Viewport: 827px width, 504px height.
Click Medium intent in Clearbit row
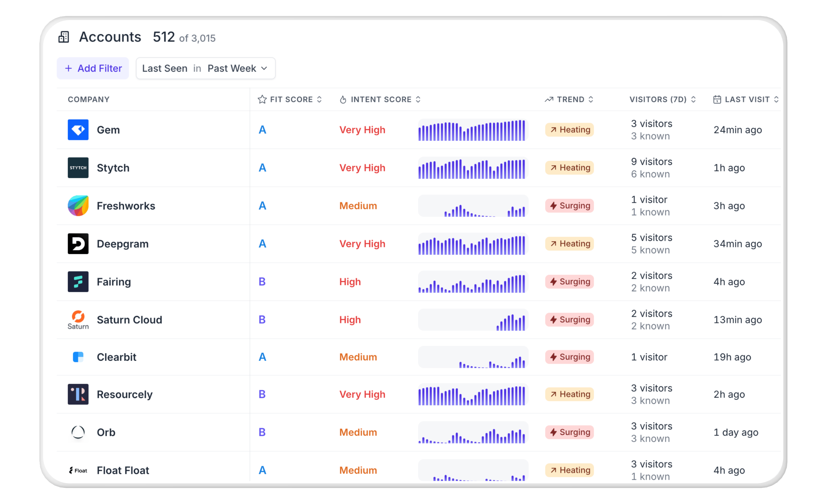358,357
